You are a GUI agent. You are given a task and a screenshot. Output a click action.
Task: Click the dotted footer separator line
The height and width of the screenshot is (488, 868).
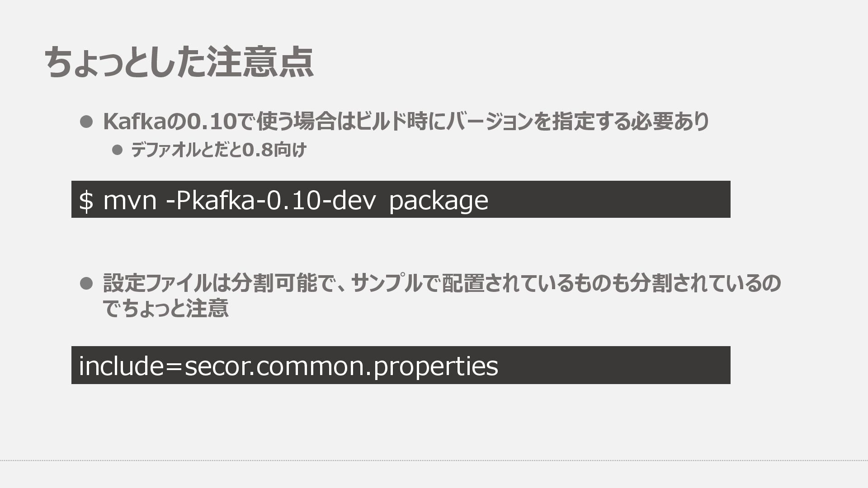click(434, 460)
